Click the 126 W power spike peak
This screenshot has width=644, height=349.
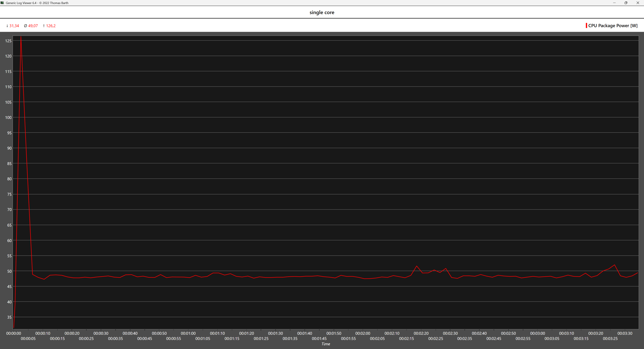21,37
